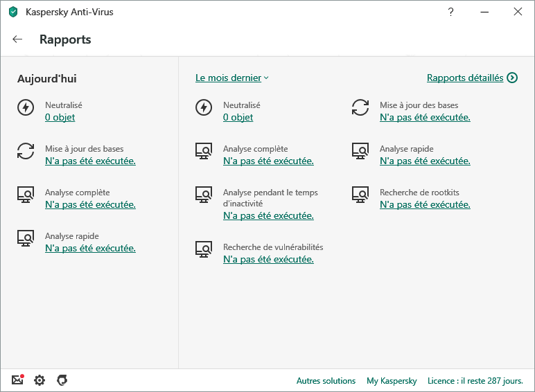Click the Recherche de vulnérabilités scan icon
This screenshot has height=392, width=535.
pyautogui.click(x=204, y=249)
